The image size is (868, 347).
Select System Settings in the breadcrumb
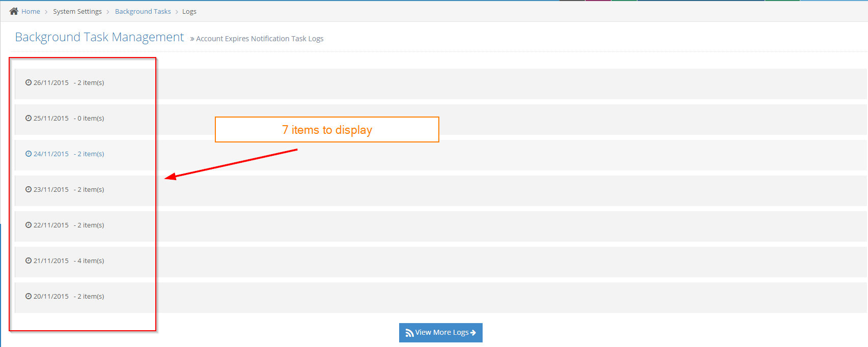tap(77, 11)
